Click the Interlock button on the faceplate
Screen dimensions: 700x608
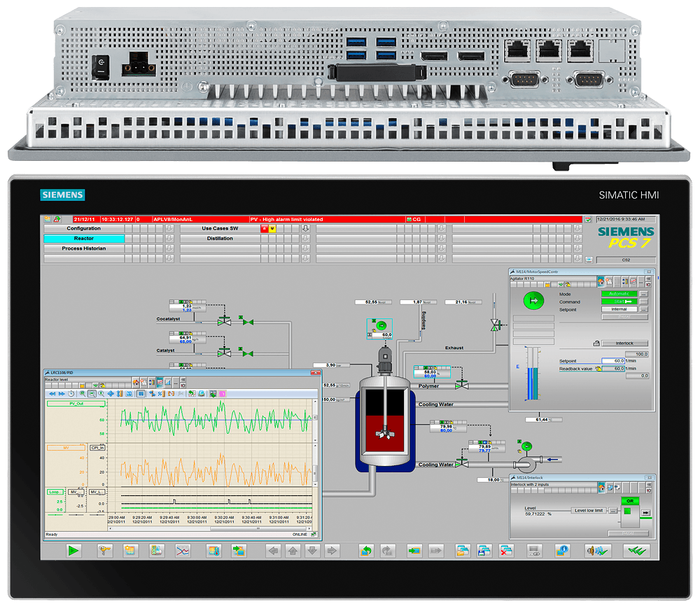624,344
